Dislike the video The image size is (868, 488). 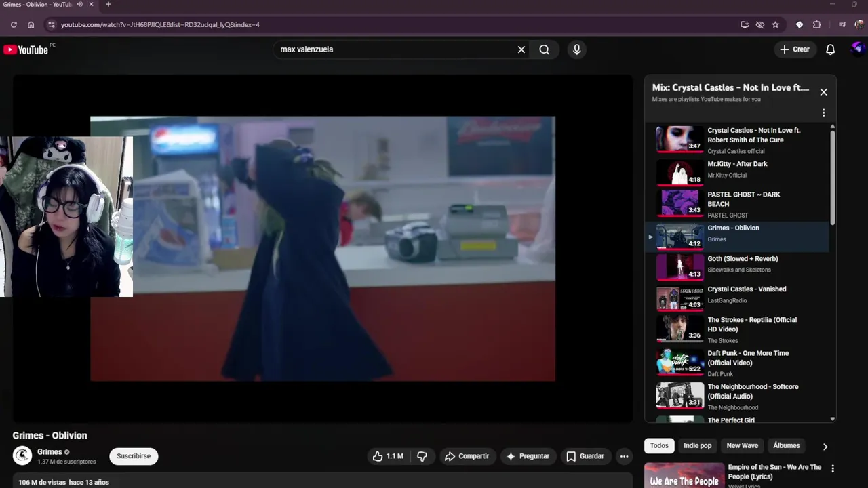click(x=422, y=456)
